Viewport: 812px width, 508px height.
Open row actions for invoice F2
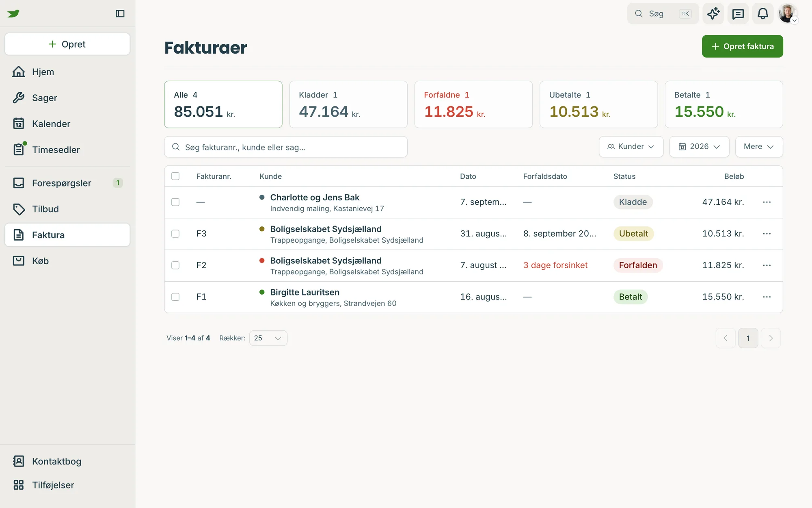click(767, 265)
